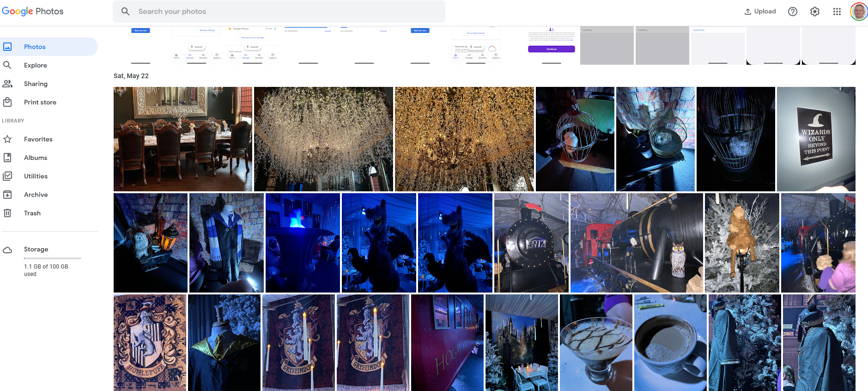The height and width of the screenshot is (391, 868).
Task: Click the Print store bag icon
Action: (x=7, y=102)
